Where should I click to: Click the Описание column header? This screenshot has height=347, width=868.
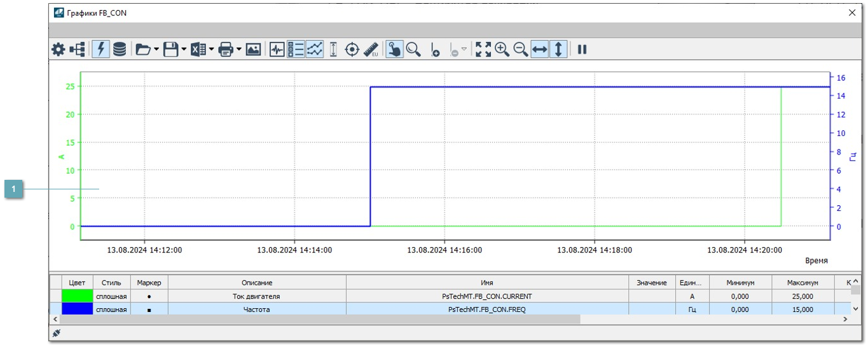(x=256, y=283)
